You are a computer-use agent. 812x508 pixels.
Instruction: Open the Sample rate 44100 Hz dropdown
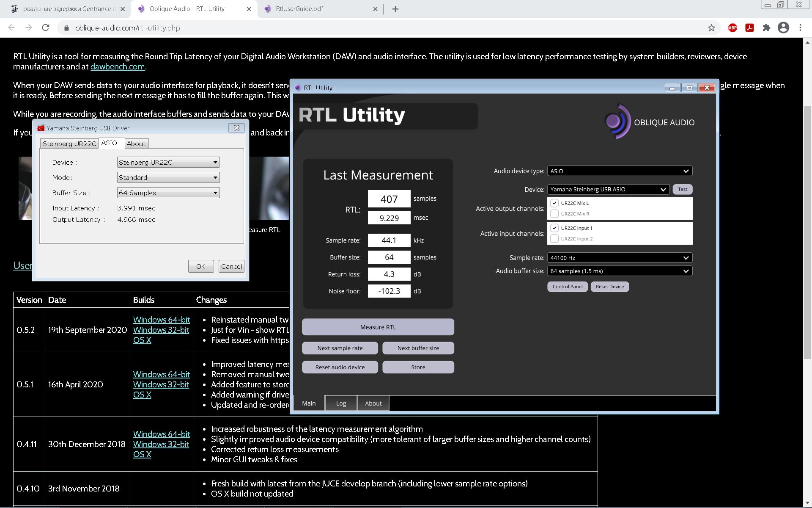[620, 258]
